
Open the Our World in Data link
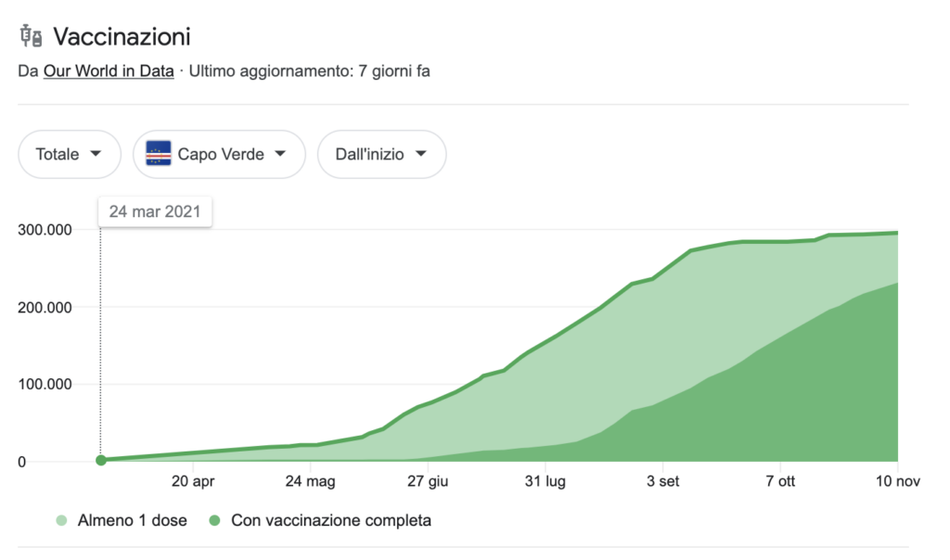(x=109, y=70)
